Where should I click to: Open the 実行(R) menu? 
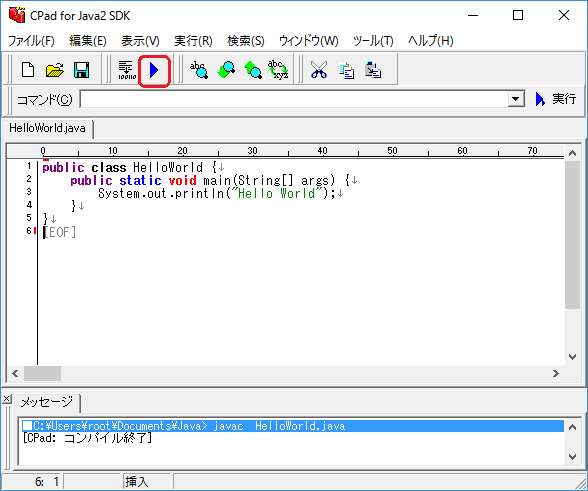(x=193, y=41)
